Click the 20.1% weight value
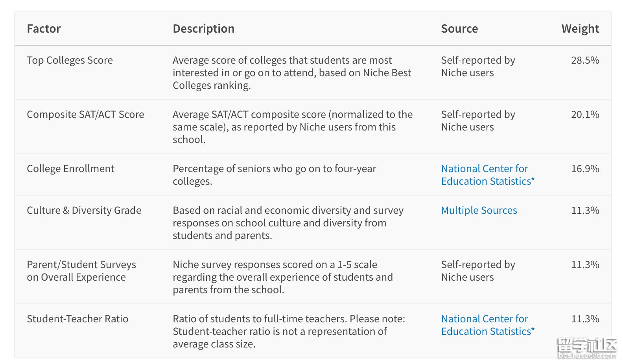The height and width of the screenshot is (364, 623). coord(585,114)
